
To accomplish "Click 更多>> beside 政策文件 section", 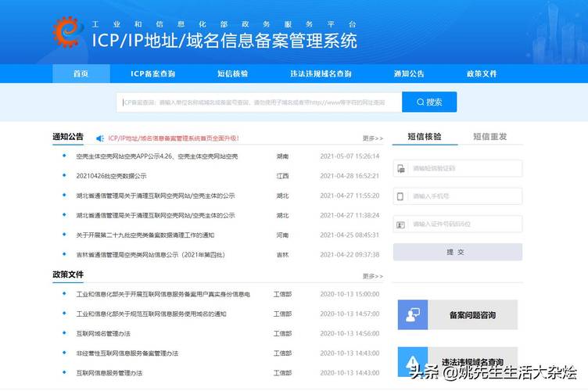I will [x=373, y=276].
